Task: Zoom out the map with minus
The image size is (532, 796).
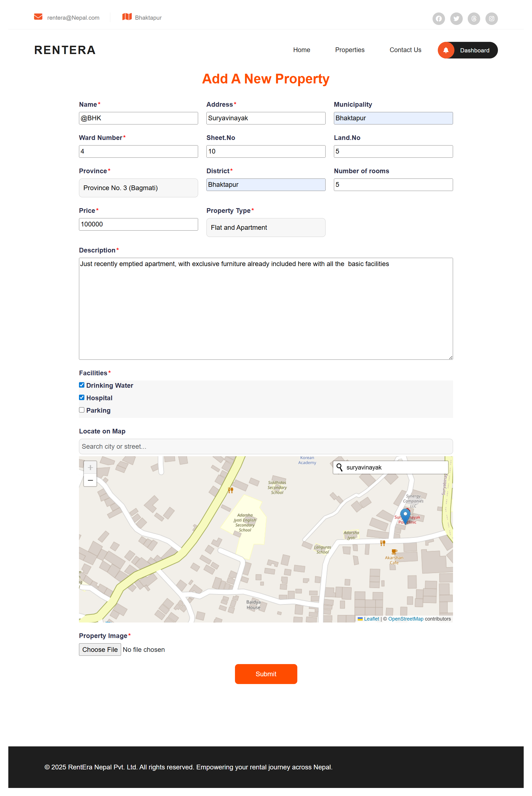Action: [90, 480]
